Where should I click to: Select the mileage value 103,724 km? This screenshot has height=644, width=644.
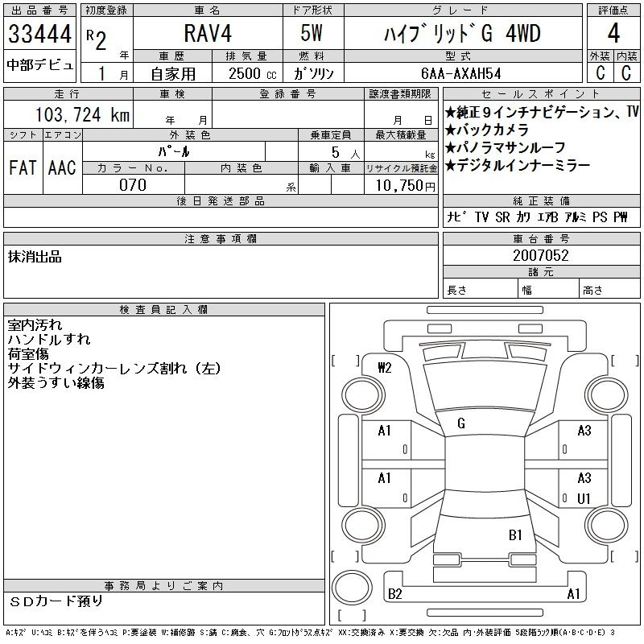(83, 115)
